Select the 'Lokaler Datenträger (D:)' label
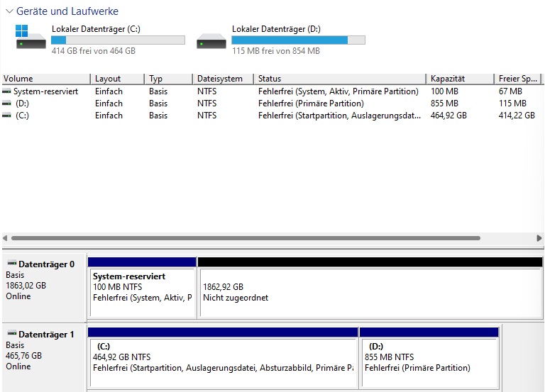 tap(276, 29)
